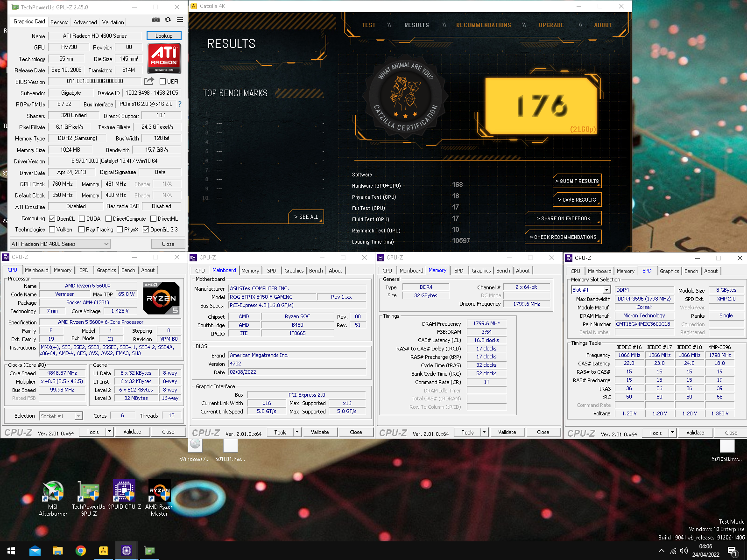Open Slot #1 memory slot dropdown
Screen dimensions: 747x560
coord(591,290)
